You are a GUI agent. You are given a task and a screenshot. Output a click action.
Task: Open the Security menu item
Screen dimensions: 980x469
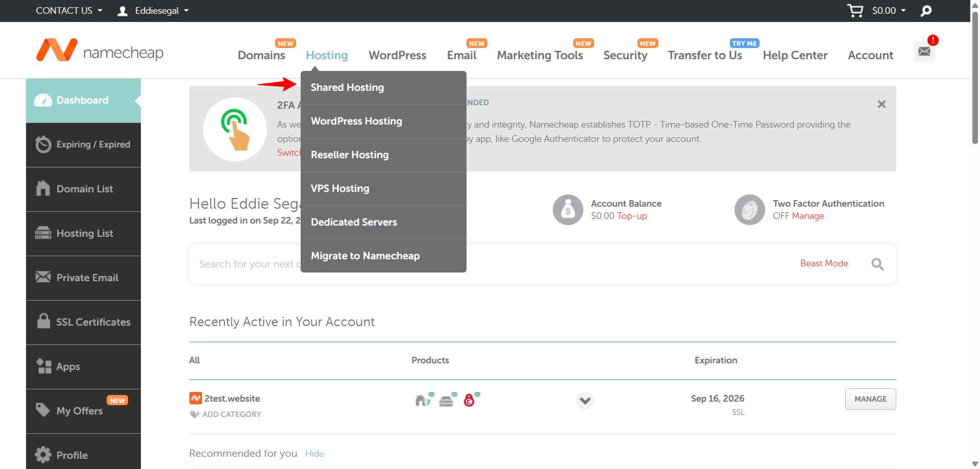pos(625,55)
